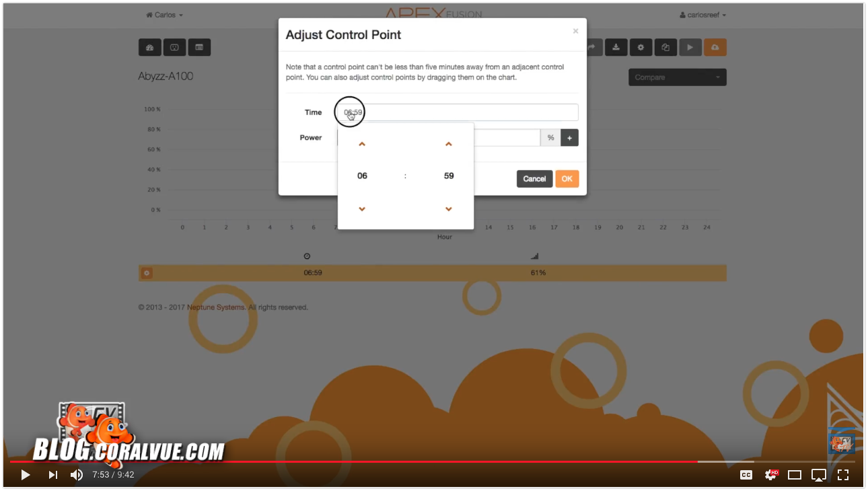
Task: Toggle closed captions on the video
Action: (746, 475)
